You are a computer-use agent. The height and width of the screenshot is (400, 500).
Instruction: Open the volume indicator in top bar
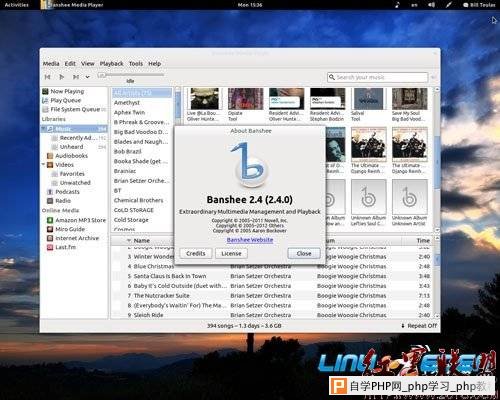(x=431, y=5)
